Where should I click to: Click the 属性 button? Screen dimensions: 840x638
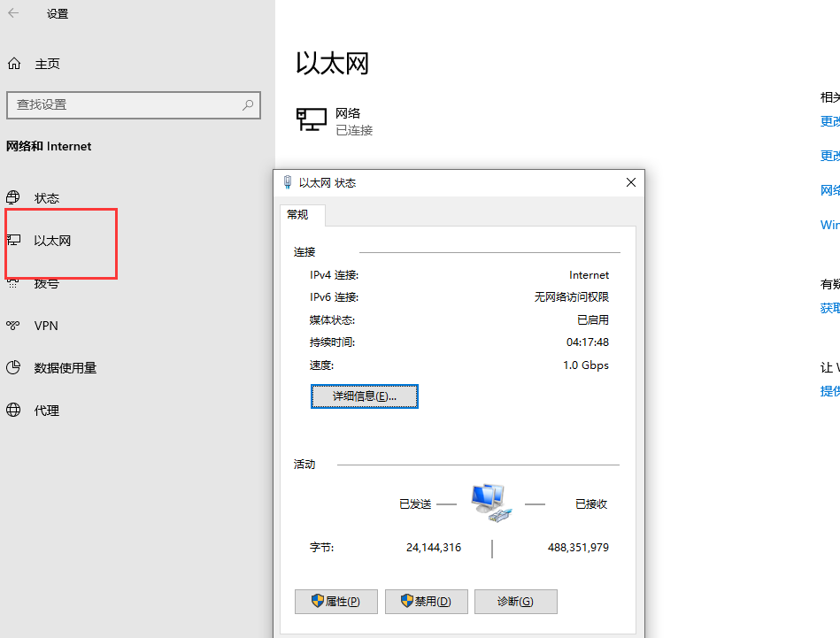[x=335, y=602]
